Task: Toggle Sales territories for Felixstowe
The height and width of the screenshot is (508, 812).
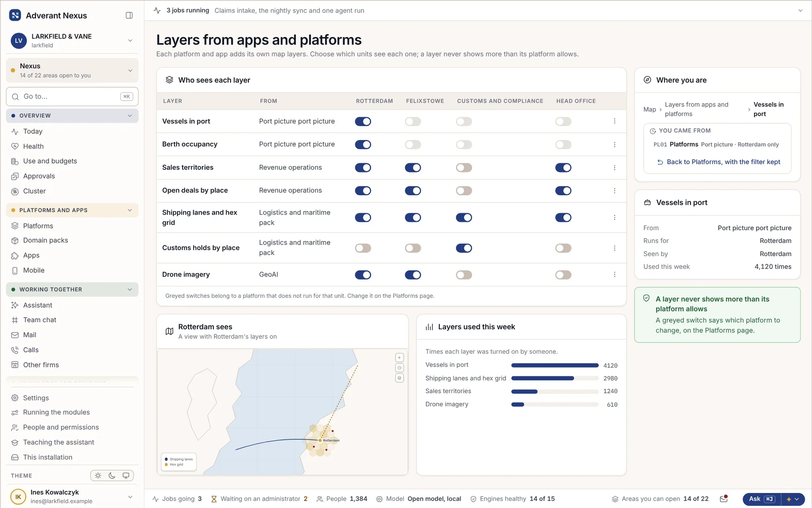Action: click(413, 168)
